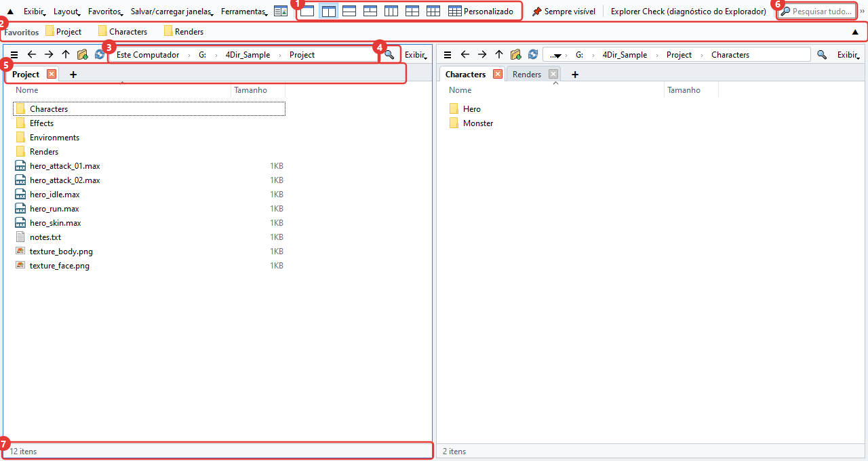Click 4Dir_Sample in the left pane breadcrumb
868x461 pixels.
click(x=248, y=55)
